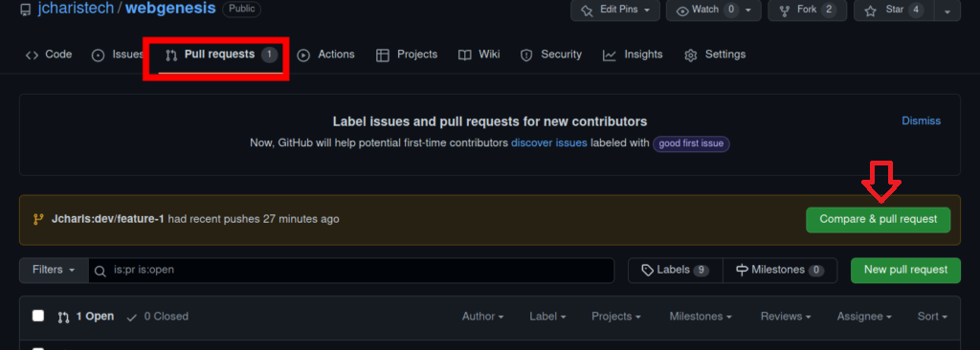The width and height of the screenshot is (980, 350).
Task: Click the Edit Pins button
Action: click(615, 10)
